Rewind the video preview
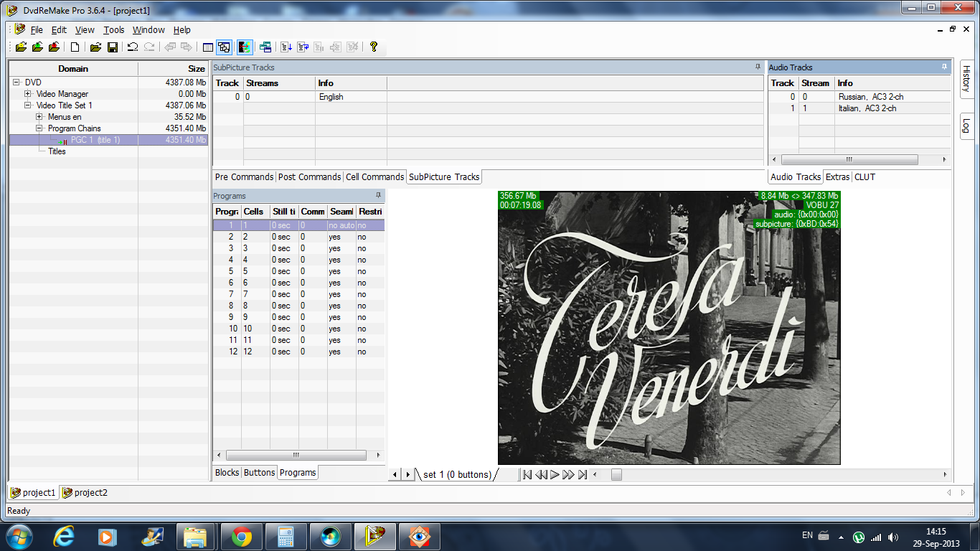The image size is (980, 551). click(541, 474)
